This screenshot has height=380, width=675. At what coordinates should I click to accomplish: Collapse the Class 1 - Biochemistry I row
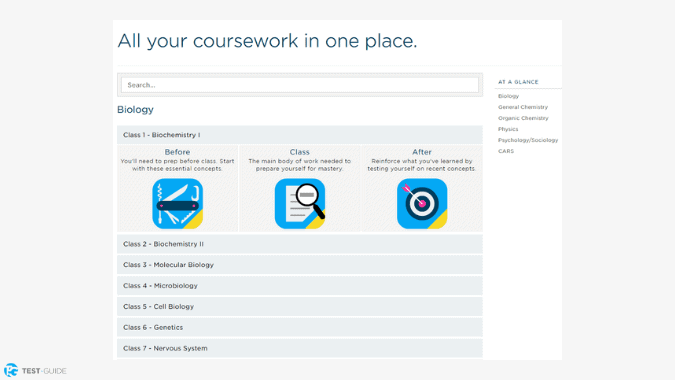click(300, 135)
